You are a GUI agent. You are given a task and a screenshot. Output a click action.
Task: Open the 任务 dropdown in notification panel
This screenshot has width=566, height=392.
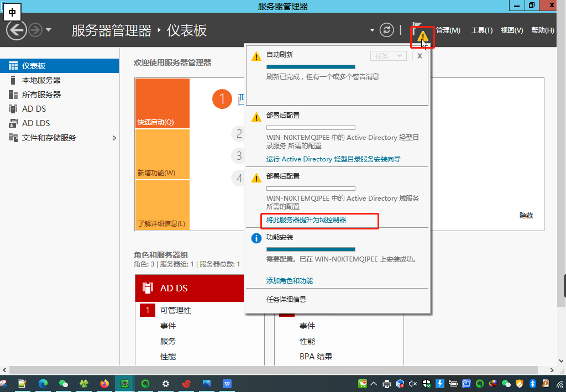click(x=389, y=56)
